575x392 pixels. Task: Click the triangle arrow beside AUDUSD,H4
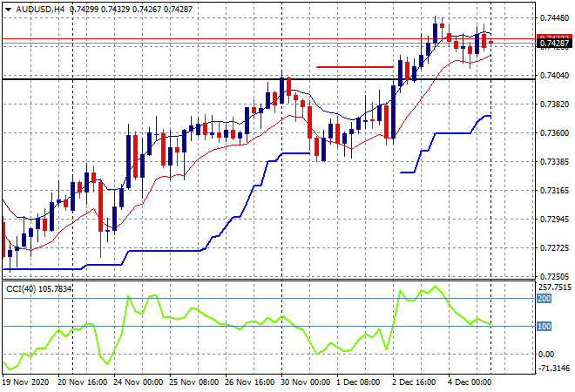(8, 10)
